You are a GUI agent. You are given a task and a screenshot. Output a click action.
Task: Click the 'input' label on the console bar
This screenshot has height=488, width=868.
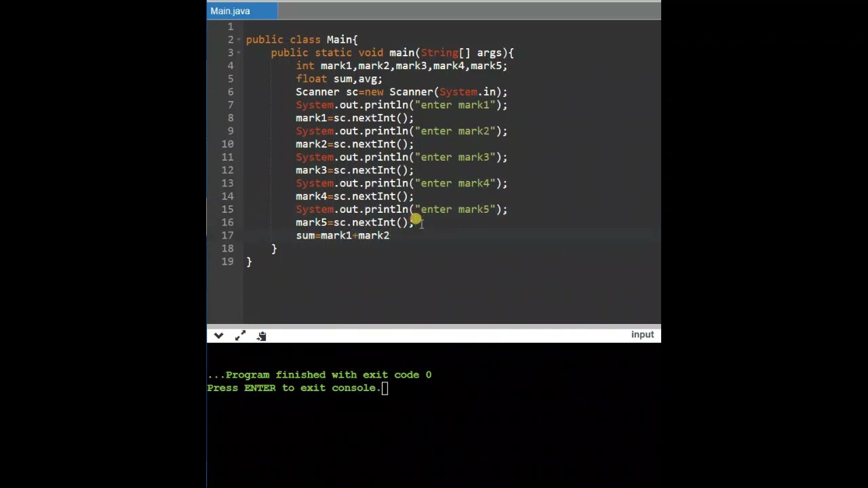(642, 334)
